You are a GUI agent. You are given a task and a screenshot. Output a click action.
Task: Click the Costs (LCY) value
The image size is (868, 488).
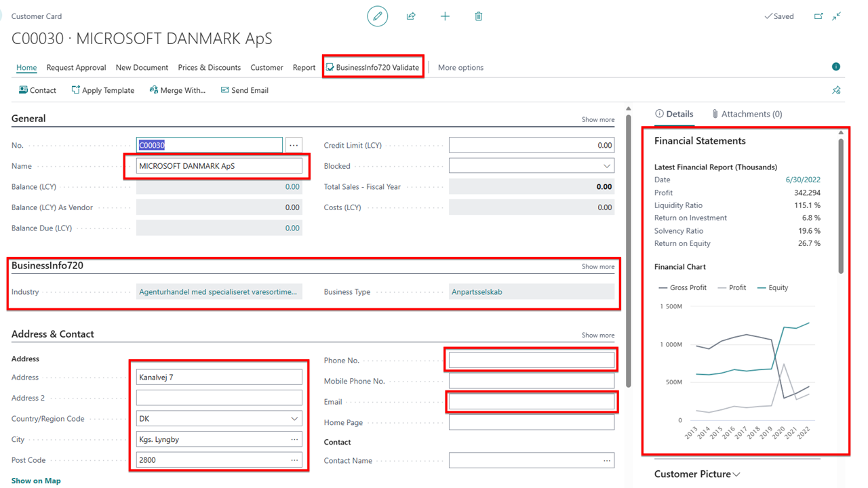point(605,207)
